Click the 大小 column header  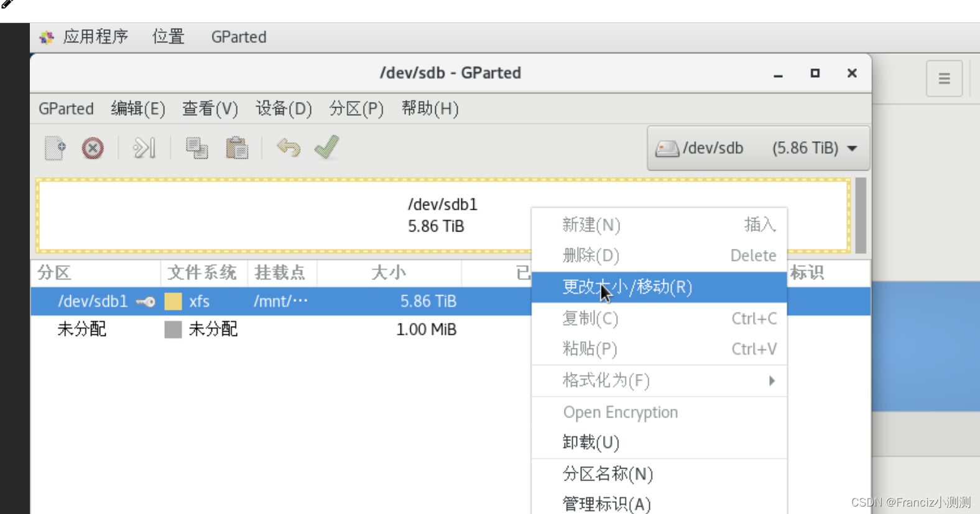(389, 273)
